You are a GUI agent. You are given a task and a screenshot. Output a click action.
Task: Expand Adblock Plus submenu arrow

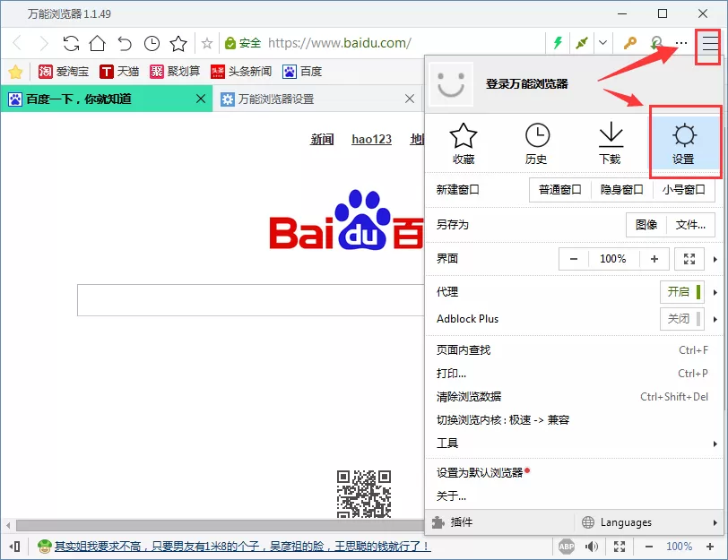(x=715, y=319)
